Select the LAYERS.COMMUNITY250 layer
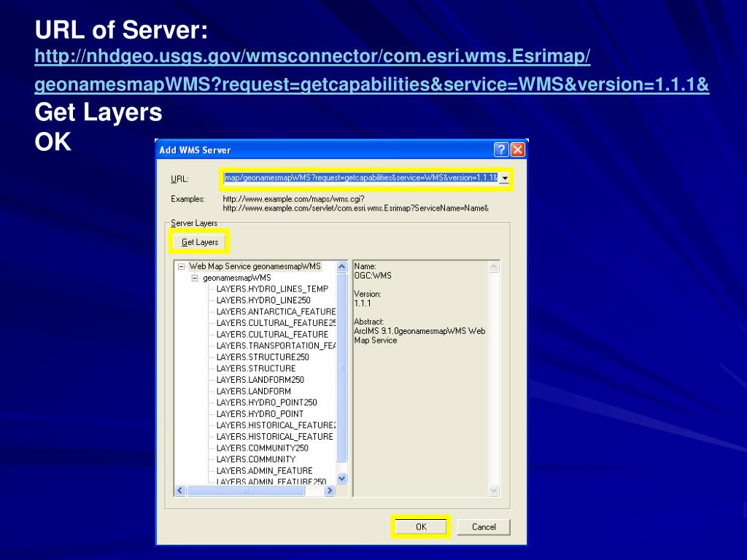The height and width of the screenshot is (560, 747). pos(262,448)
